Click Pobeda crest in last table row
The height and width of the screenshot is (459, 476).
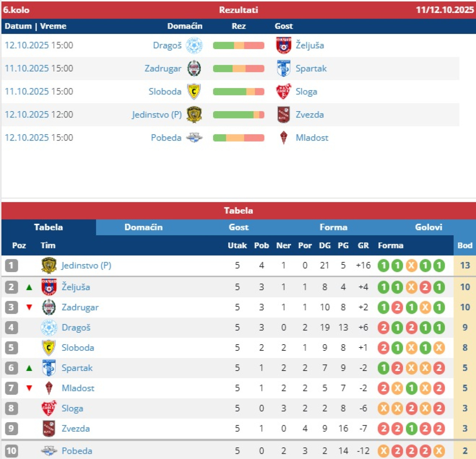click(49, 451)
